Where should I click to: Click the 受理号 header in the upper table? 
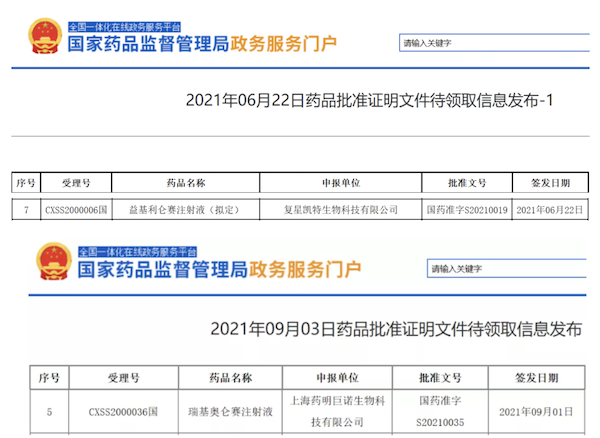[x=76, y=183]
